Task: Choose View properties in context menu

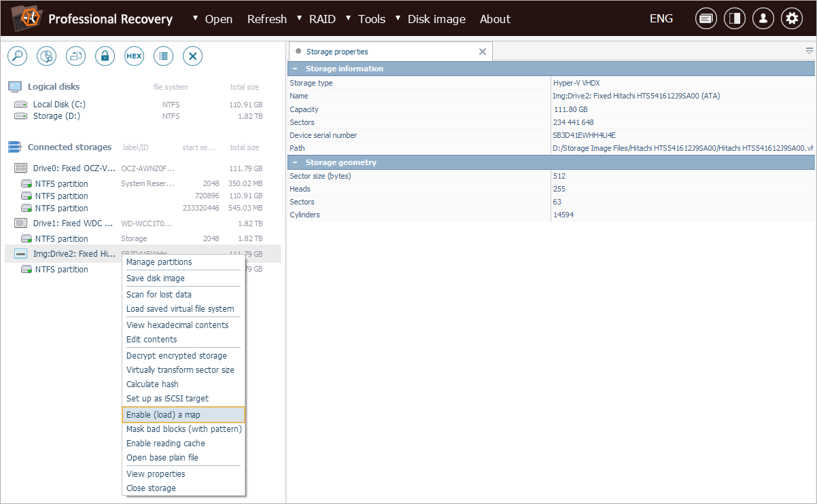Action: (x=184, y=474)
